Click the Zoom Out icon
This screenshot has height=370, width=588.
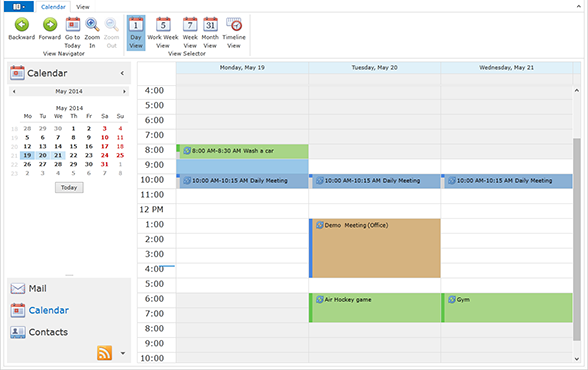click(111, 25)
